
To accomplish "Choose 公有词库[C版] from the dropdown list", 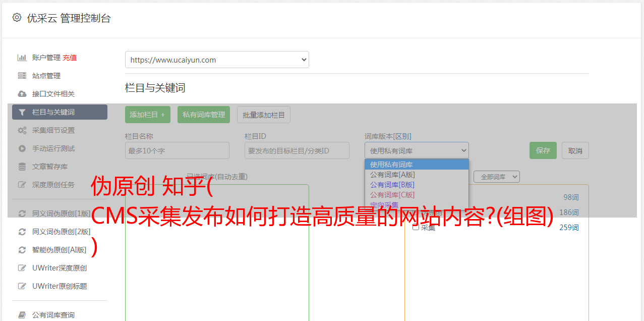I will pyautogui.click(x=417, y=195).
